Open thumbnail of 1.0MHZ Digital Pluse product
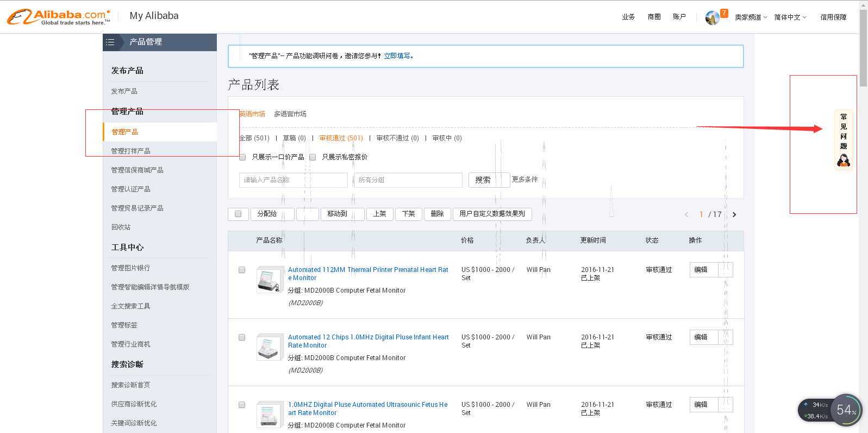Screen dimensions: 868x433 [270, 415]
